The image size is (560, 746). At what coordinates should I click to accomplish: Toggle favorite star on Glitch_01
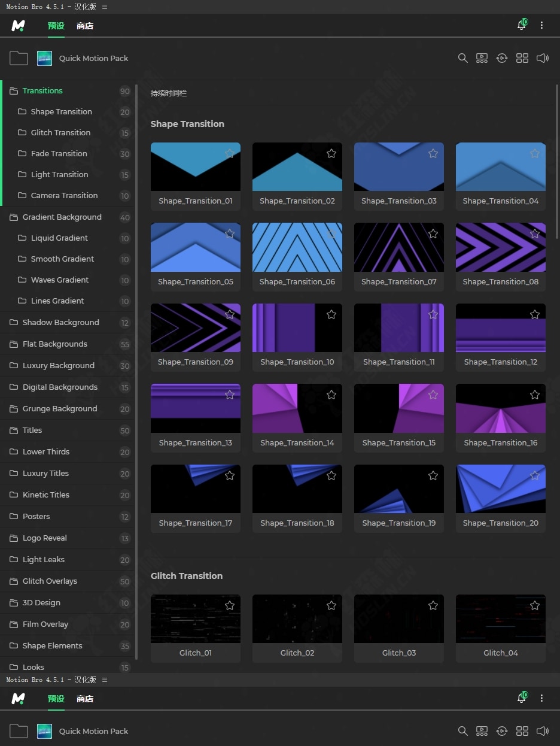click(230, 606)
